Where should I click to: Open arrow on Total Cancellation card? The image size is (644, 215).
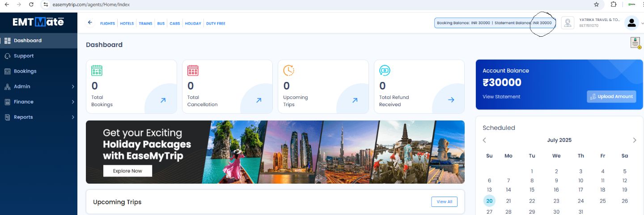[x=258, y=100]
